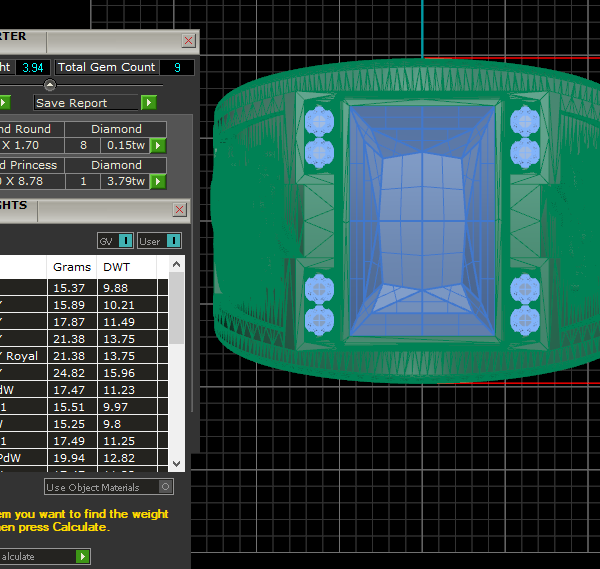Click the Total Gem Count value field

[x=177, y=67]
